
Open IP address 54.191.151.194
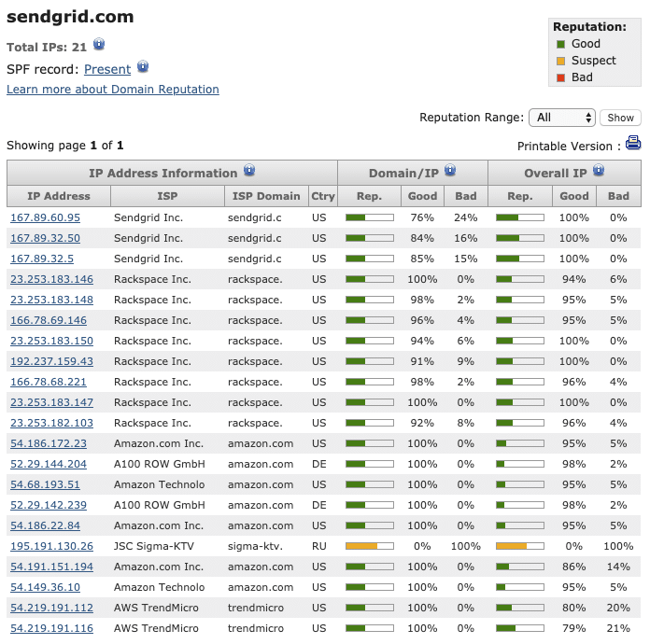[x=51, y=567]
